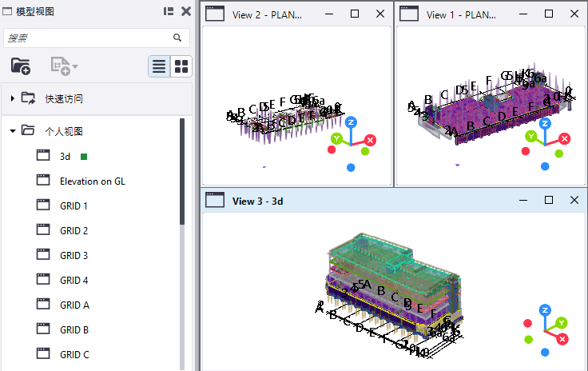588x371 pixels.
Task: Click the search magnifier icon
Action: coord(177,38)
